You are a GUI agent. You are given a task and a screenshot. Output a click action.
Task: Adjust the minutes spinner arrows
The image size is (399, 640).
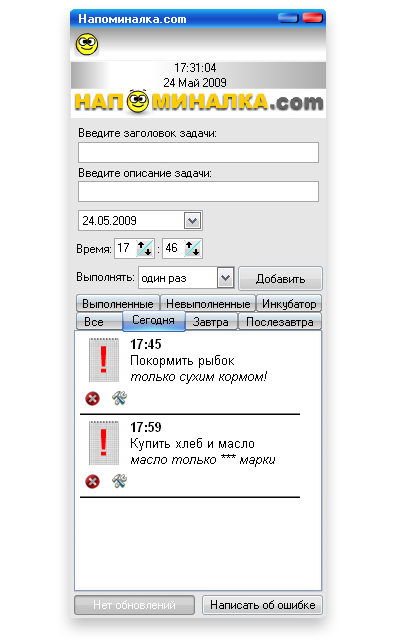[193, 248]
